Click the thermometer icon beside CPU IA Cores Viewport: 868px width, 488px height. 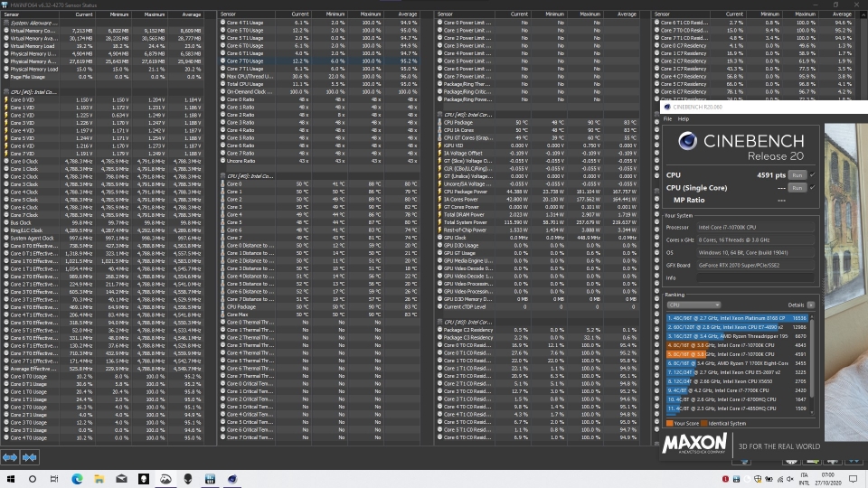(439, 130)
